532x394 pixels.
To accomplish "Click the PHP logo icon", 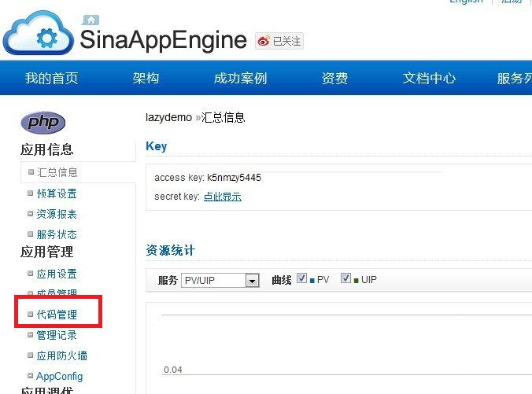I will [x=42, y=122].
